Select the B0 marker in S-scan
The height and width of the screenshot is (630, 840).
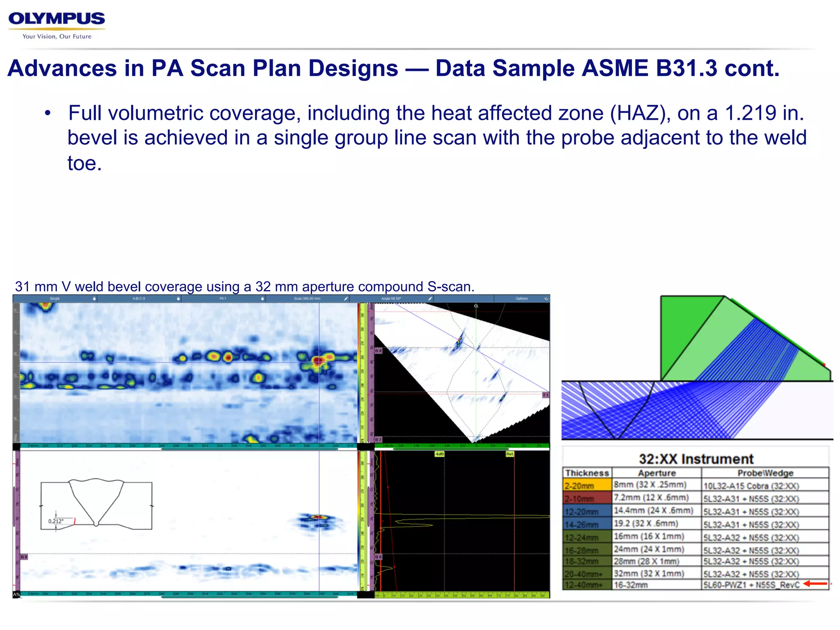[378, 351]
